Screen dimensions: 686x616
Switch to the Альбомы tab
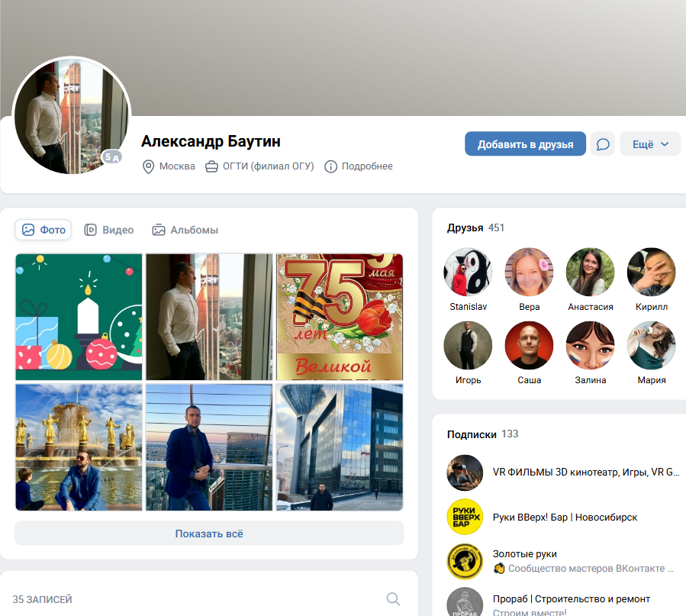tap(185, 230)
